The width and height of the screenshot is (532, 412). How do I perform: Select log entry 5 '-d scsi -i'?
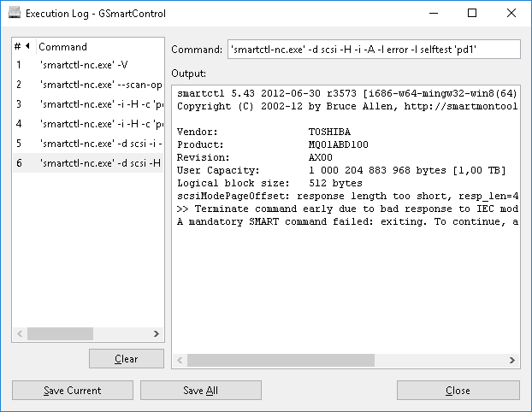[88, 144]
